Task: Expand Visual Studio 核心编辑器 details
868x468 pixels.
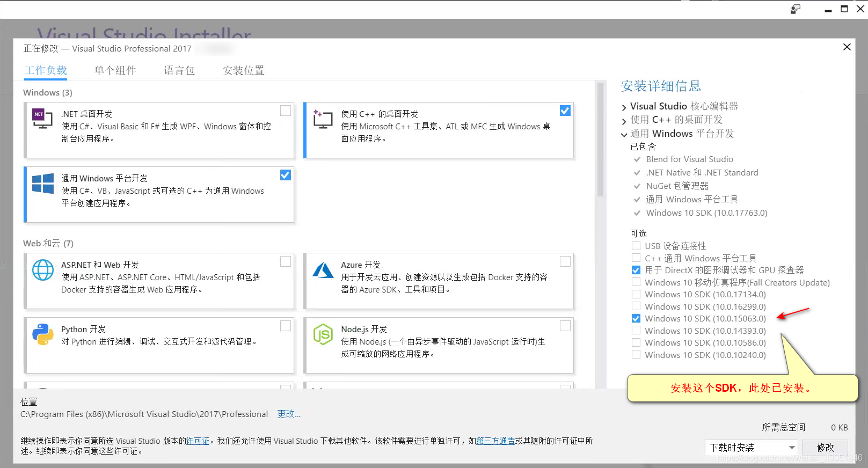Action: coord(624,107)
